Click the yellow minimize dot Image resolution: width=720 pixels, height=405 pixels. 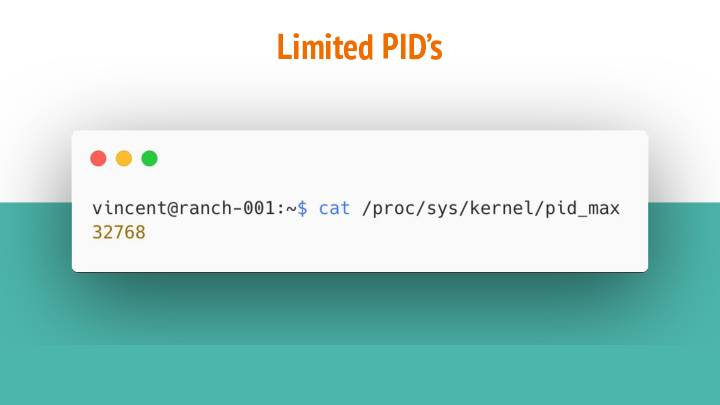tap(124, 158)
